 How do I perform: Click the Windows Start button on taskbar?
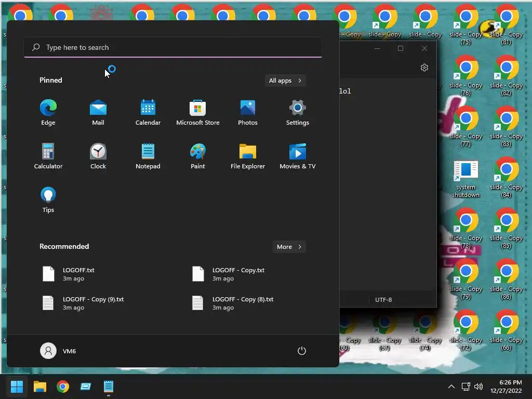(17, 387)
